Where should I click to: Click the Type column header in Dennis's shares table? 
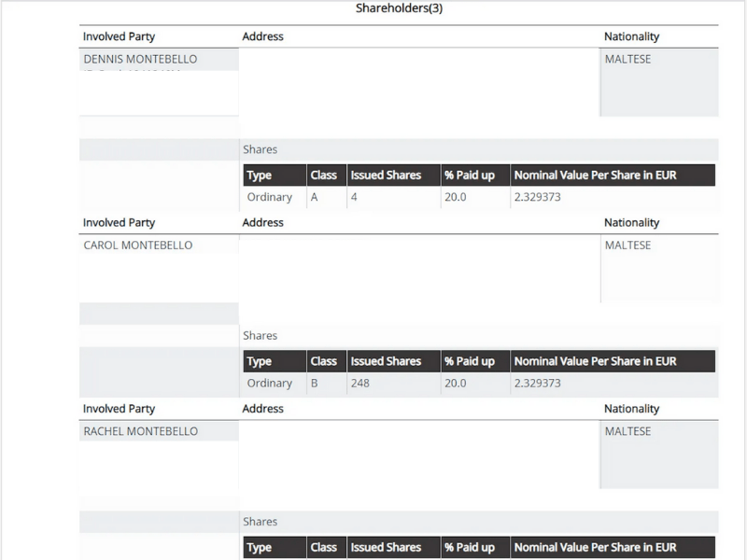pyautogui.click(x=260, y=175)
